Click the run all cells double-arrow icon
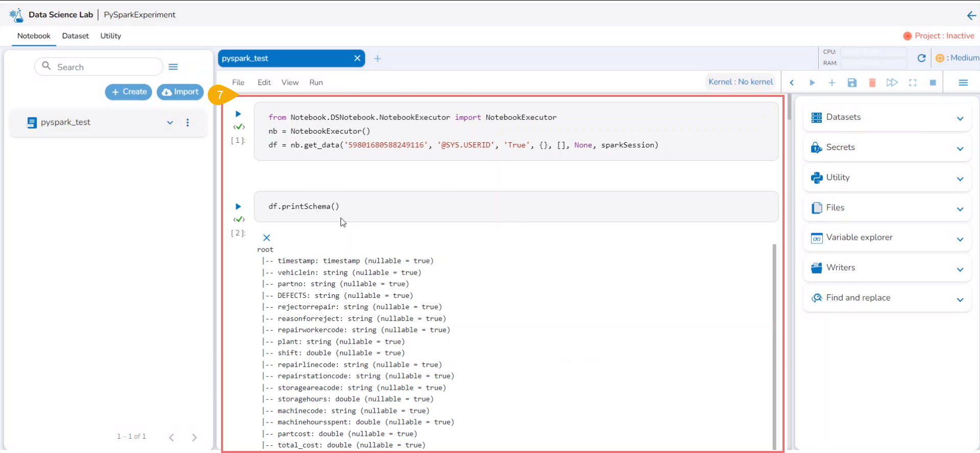 pyautogui.click(x=892, y=83)
